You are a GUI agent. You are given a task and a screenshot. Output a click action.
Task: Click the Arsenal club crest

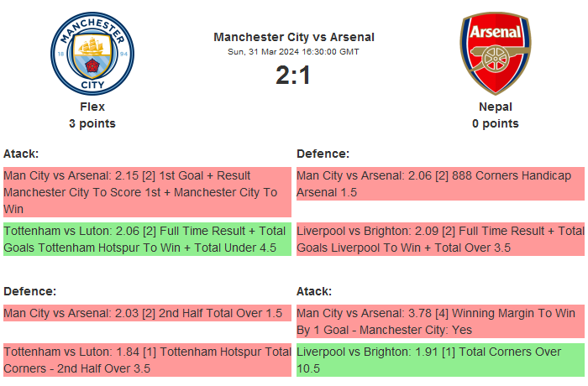click(x=495, y=53)
